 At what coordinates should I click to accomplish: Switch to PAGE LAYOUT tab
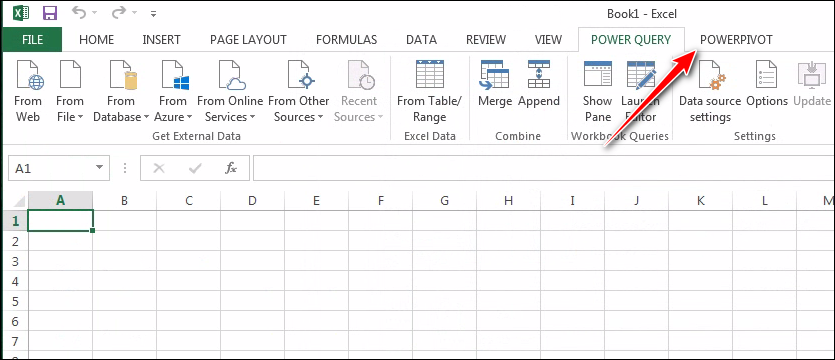click(x=248, y=40)
